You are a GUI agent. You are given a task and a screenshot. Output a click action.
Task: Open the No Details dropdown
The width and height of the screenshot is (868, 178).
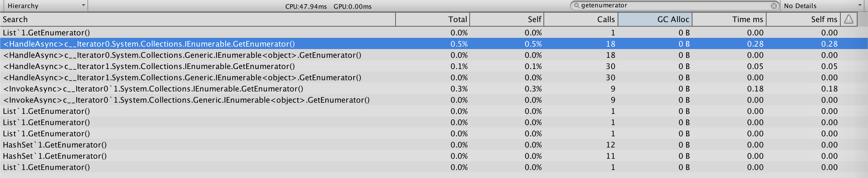pos(823,6)
